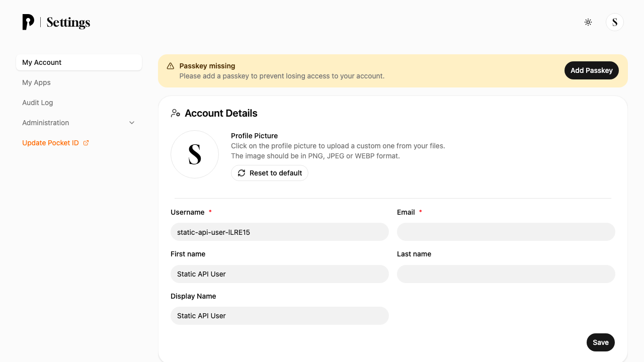Click the Account Details user-gear icon

(176, 113)
